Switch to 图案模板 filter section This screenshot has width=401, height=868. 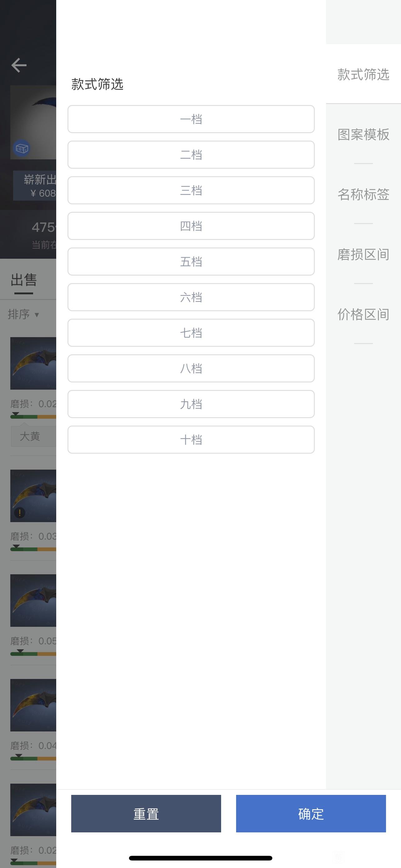[x=363, y=134]
